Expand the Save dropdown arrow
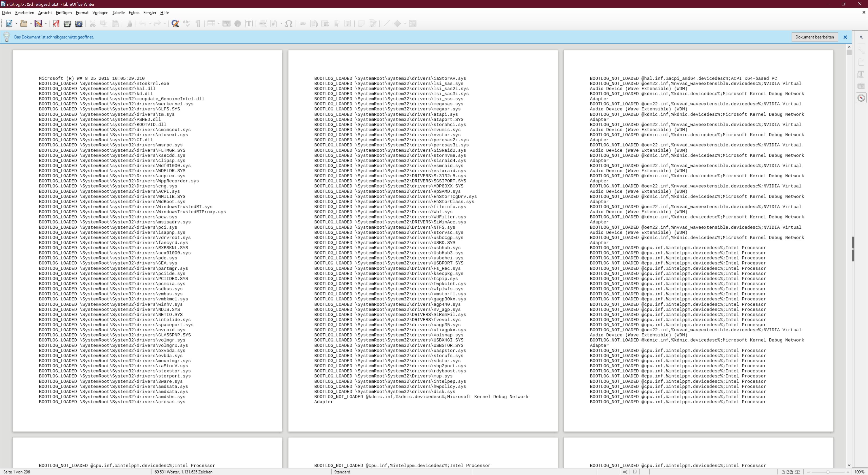 click(x=46, y=24)
